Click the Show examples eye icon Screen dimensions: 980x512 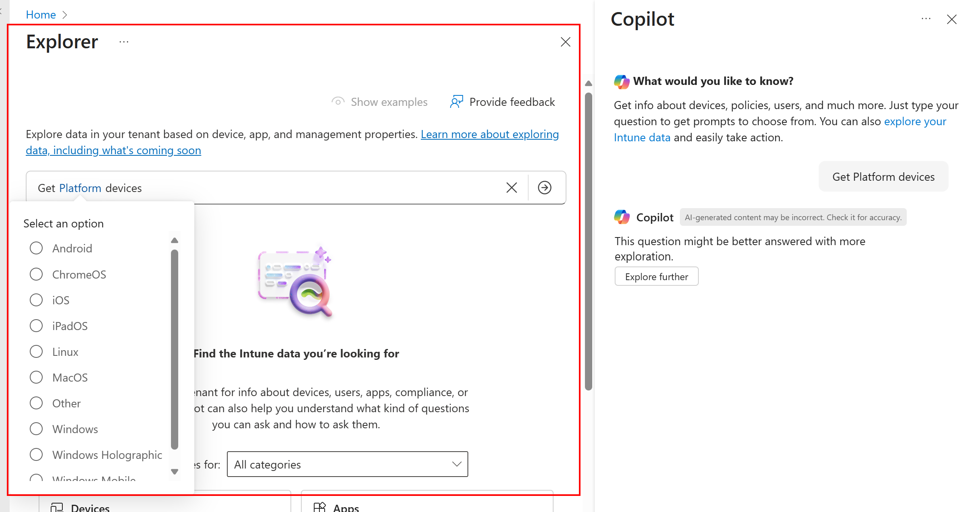(338, 102)
